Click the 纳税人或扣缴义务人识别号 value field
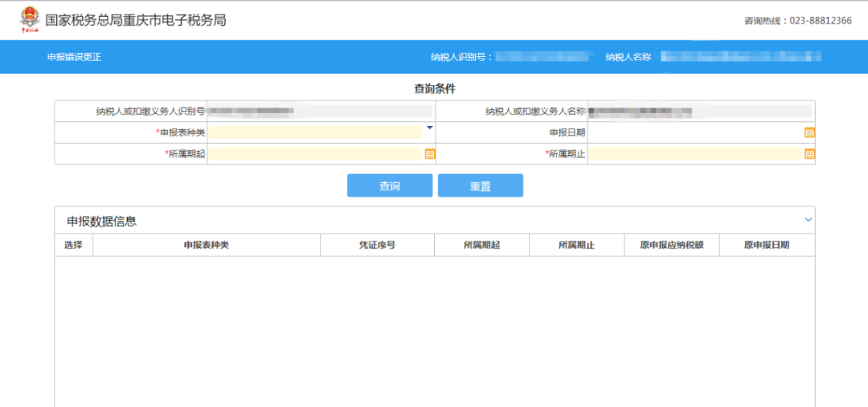Screen dimensions: 868x407 click(x=320, y=111)
